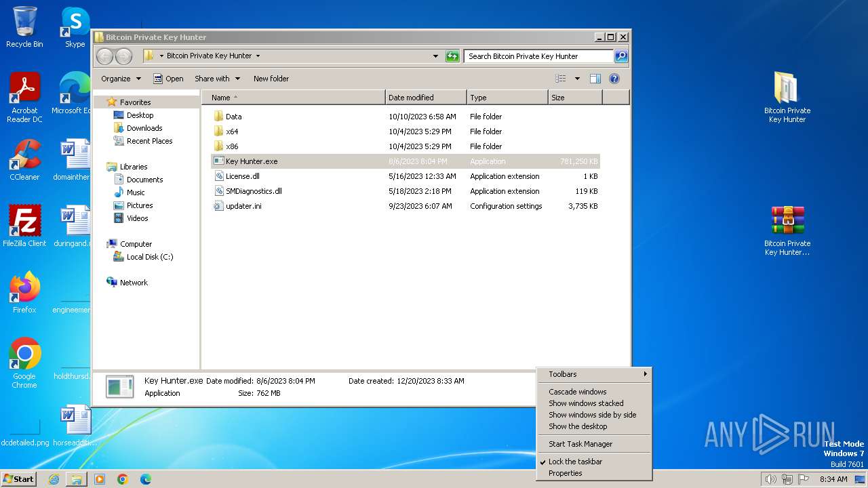Select Documents library
The image size is (868, 488).
tap(144, 180)
